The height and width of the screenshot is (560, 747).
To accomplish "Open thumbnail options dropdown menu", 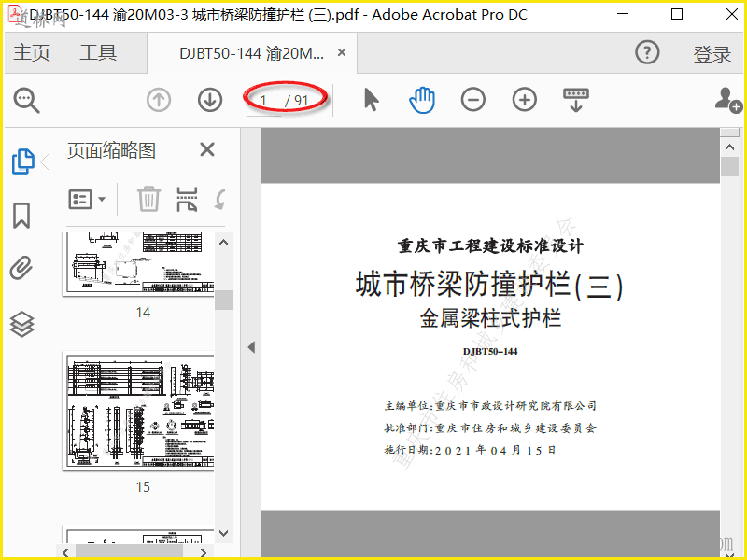I will (87, 199).
